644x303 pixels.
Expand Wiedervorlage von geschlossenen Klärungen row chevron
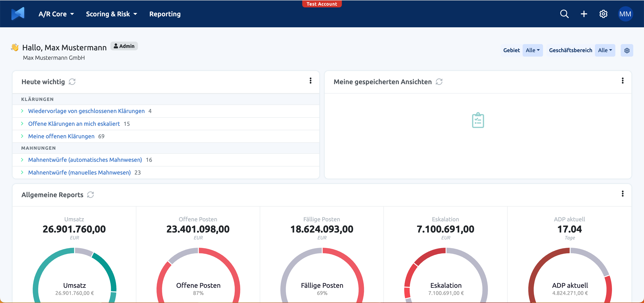pyautogui.click(x=22, y=111)
